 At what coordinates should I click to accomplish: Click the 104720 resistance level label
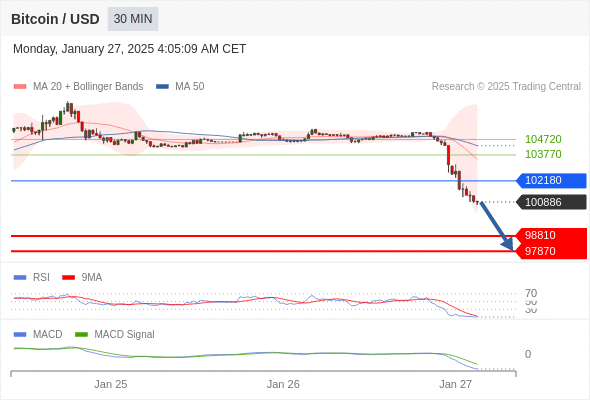pyautogui.click(x=543, y=139)
